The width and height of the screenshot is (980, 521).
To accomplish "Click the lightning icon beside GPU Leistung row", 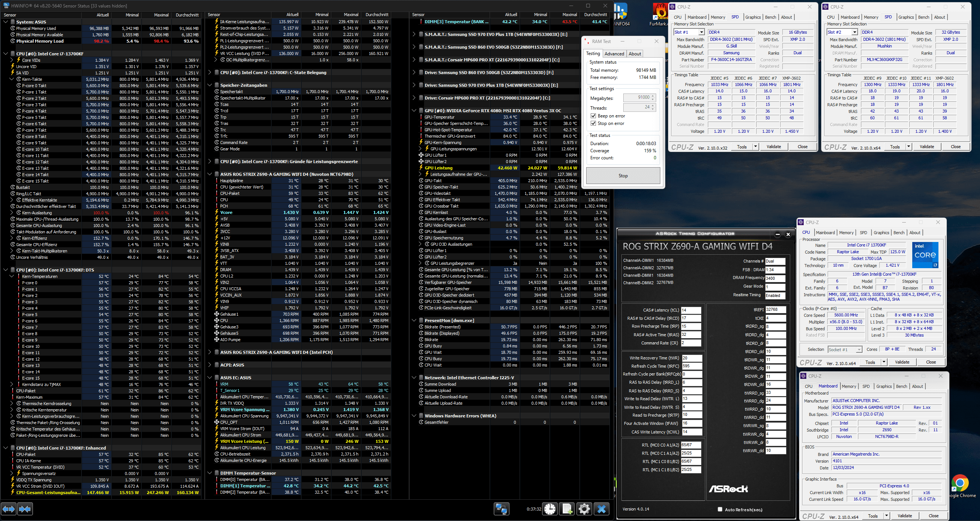I will coord(421,168).
